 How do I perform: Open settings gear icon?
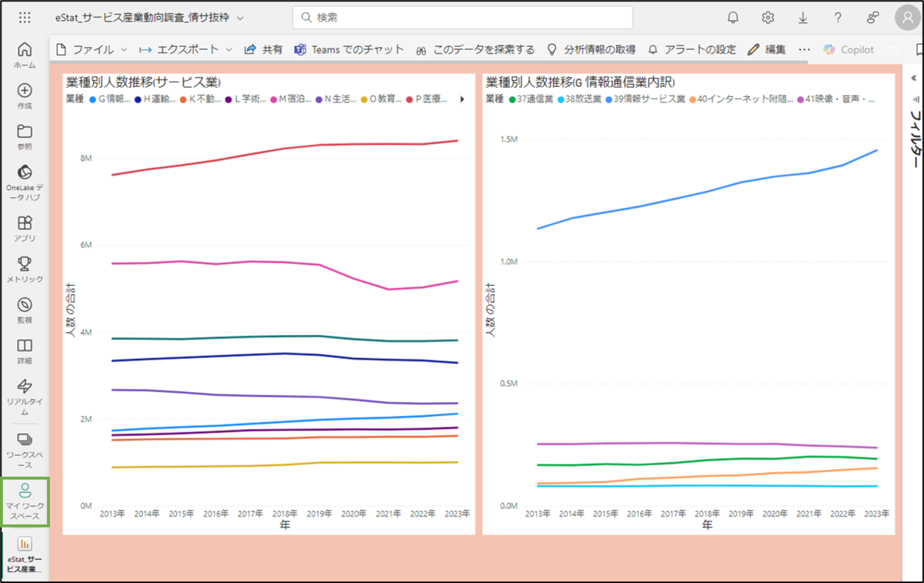768,18
